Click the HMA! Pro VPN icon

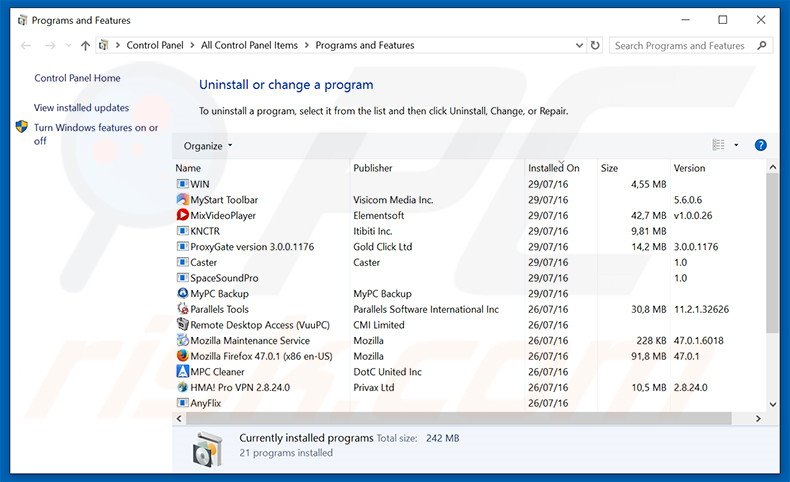click(x=182, y=387)
